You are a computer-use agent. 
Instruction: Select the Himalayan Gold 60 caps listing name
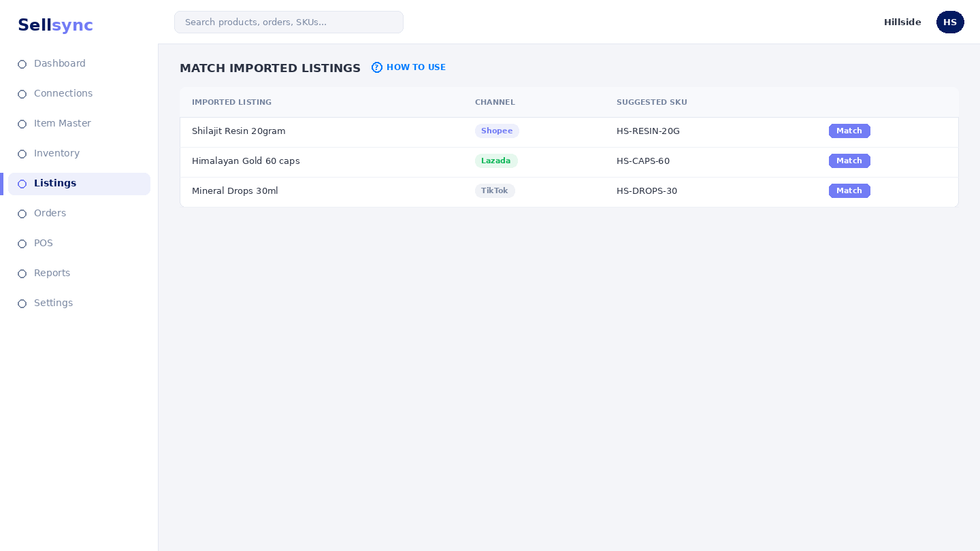246,161
